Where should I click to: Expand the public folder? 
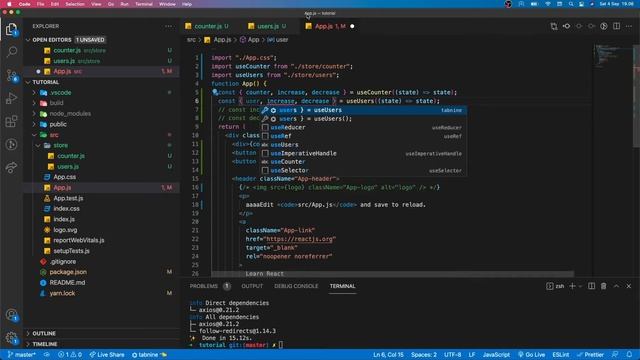coord(34,124)
